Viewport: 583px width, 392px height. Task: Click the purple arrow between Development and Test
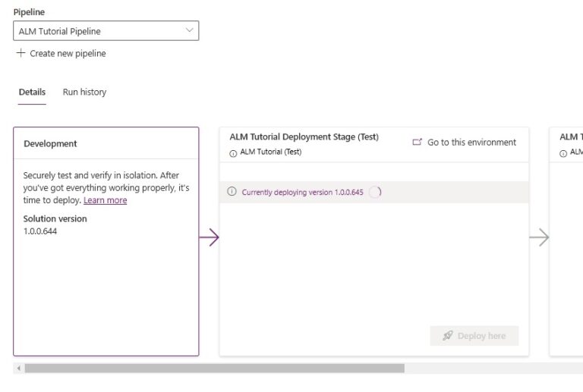(x=209, y=237)
